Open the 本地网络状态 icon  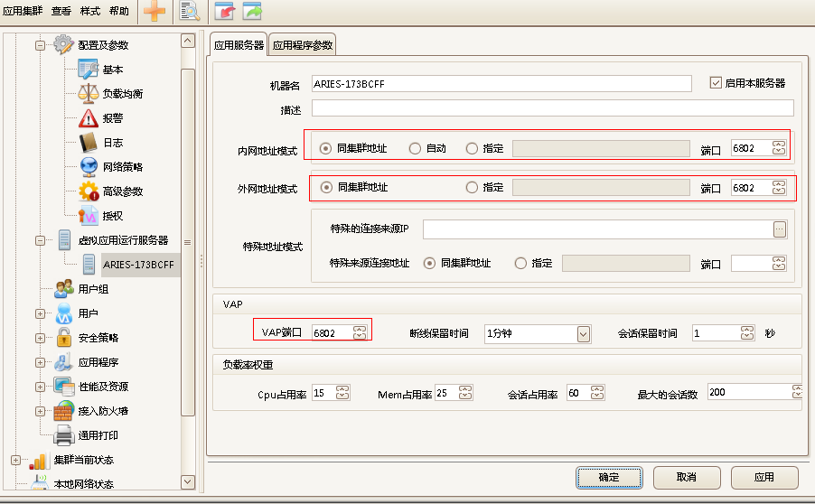(40, 482)
